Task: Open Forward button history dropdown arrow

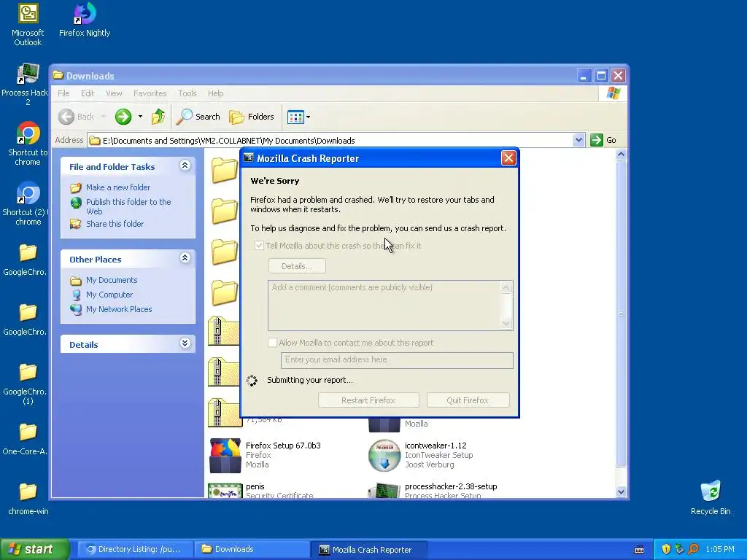Action: (x=140, y=117)
